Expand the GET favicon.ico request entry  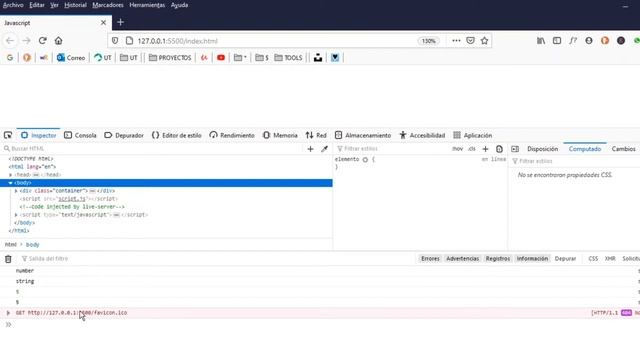8,313
